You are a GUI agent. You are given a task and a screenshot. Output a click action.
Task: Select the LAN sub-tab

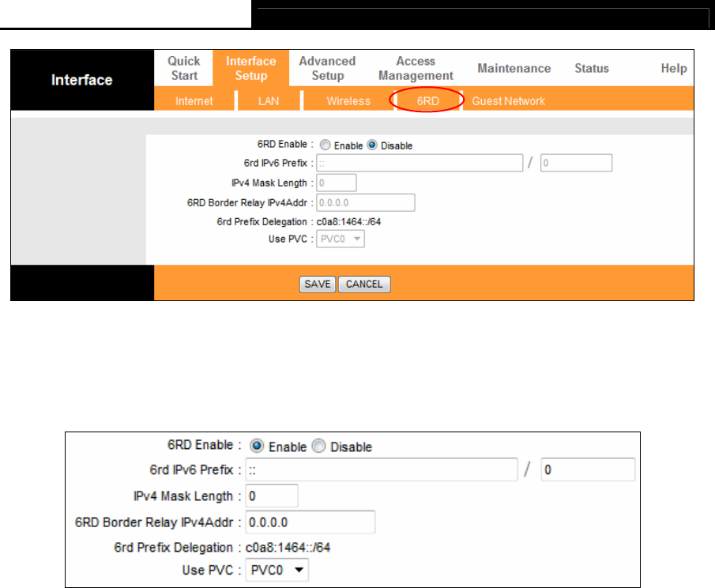click(269, 101)
